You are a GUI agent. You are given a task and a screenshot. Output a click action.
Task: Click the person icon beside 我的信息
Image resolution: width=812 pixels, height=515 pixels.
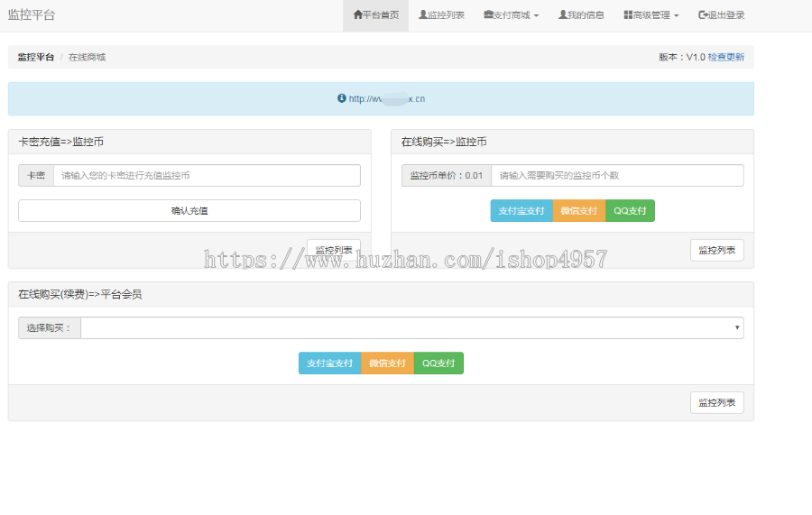(x=562, y=15)
